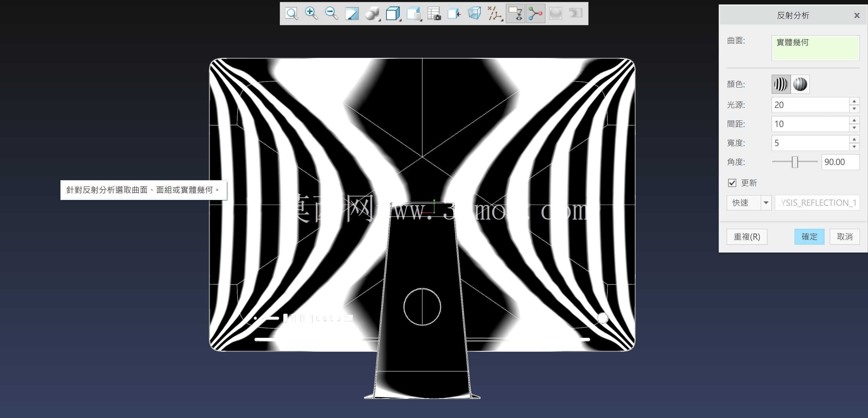Viewport: 868px width, 418px height.
Task: Click the 曲面 collector showing 實體幾何
Action: [x=815, y=48]
